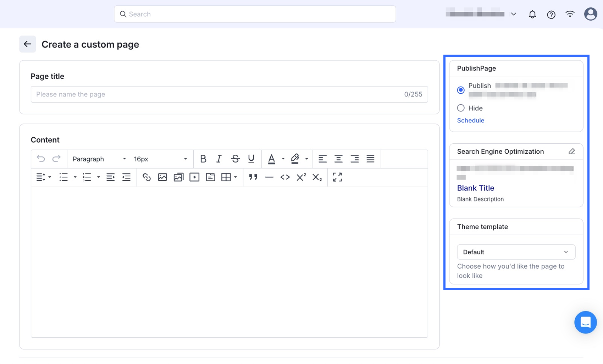Screen dimensions: 603x364
Task: Apply strikethrough formatting
Action: pyautogui.click(x=235, y=159)
